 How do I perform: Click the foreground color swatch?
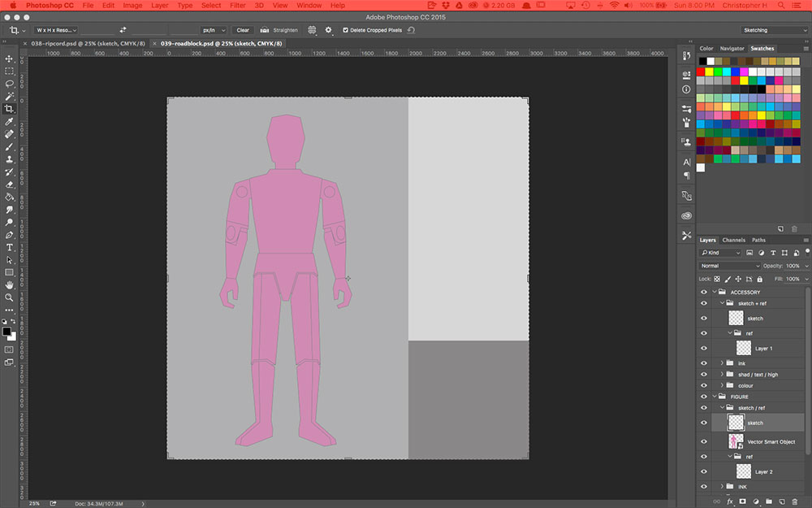[6, 331]
